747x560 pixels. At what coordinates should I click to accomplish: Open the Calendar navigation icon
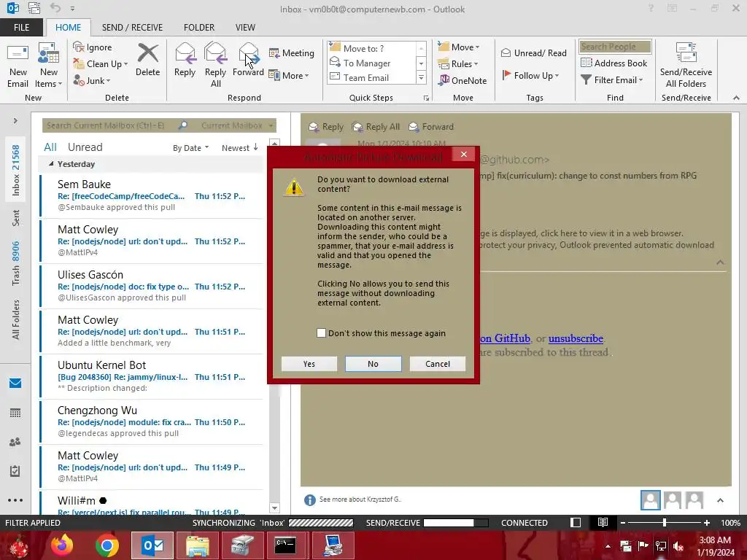click(x=15, y=413)
